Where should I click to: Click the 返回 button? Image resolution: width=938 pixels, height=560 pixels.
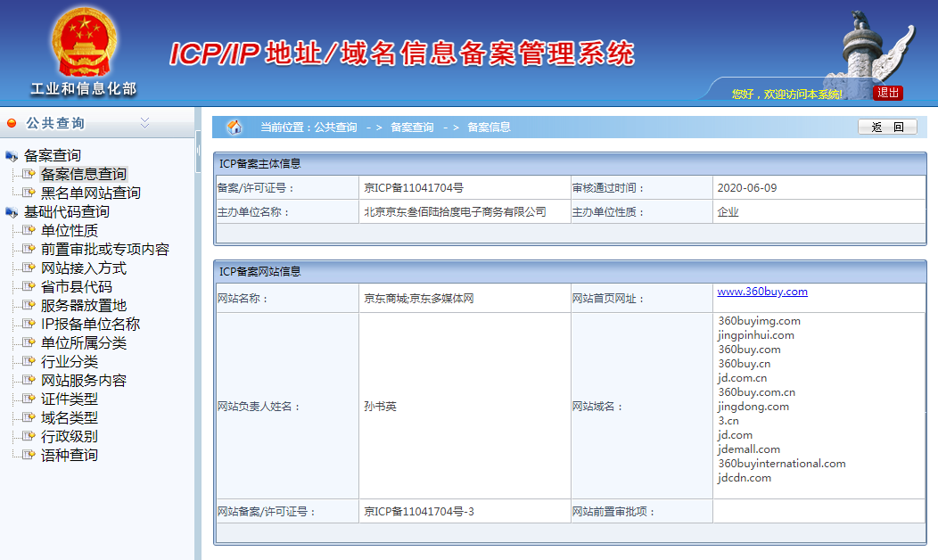(887, 127)
